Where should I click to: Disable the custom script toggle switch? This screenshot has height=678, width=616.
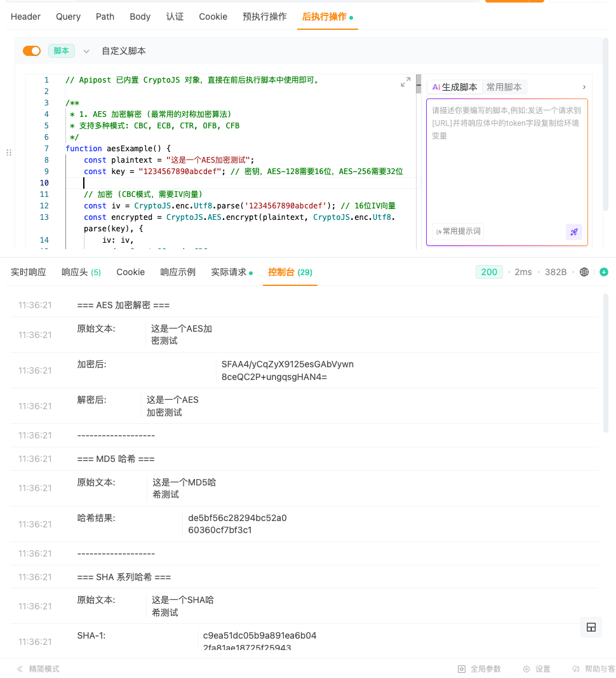click(x=31, y=50)
